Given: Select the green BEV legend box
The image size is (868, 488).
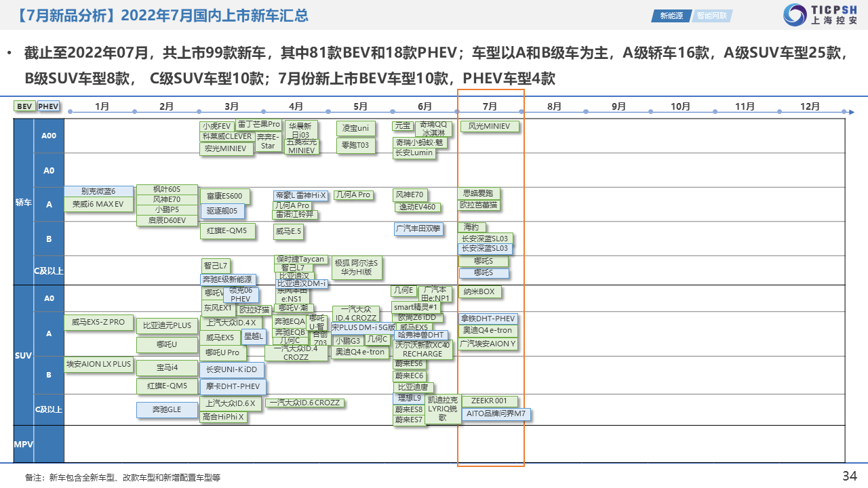Looking at the screenshot, I should (24, 106).
